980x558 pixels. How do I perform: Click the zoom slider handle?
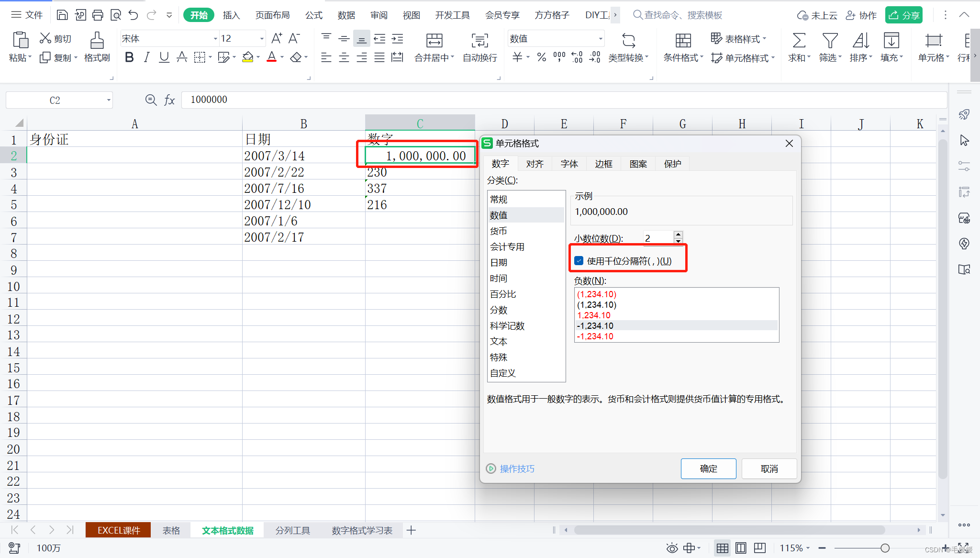tap(885, 548)
